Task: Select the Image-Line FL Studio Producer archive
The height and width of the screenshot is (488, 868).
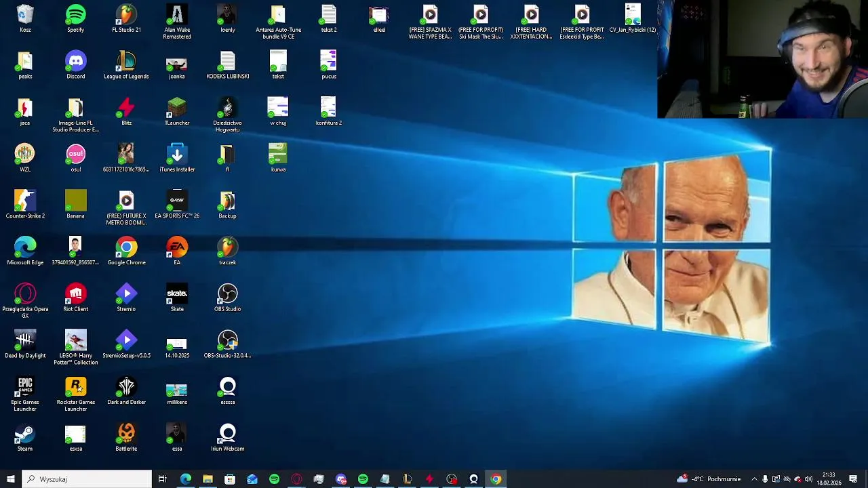Action: (x=75, y=115)
